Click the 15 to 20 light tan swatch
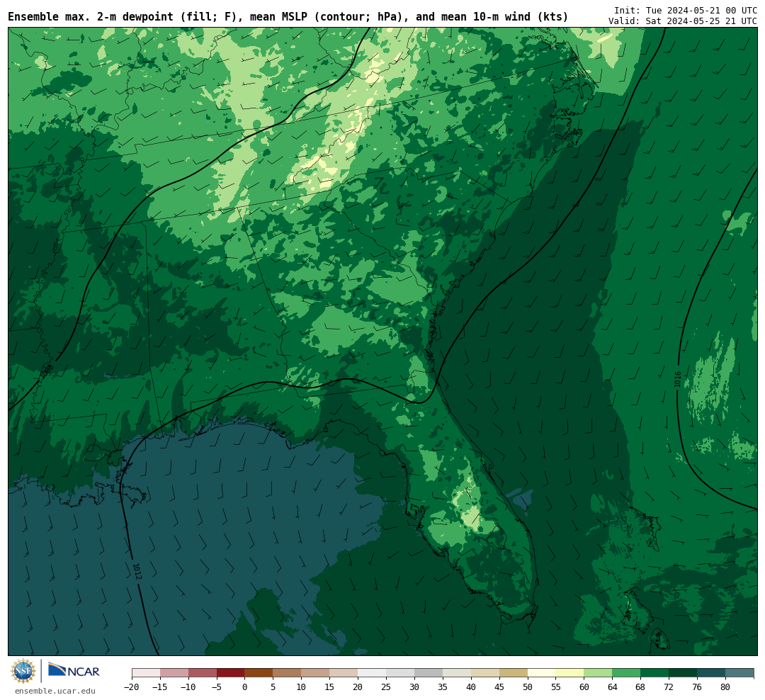This screenshot has width=765, height=700. [344, 673]
